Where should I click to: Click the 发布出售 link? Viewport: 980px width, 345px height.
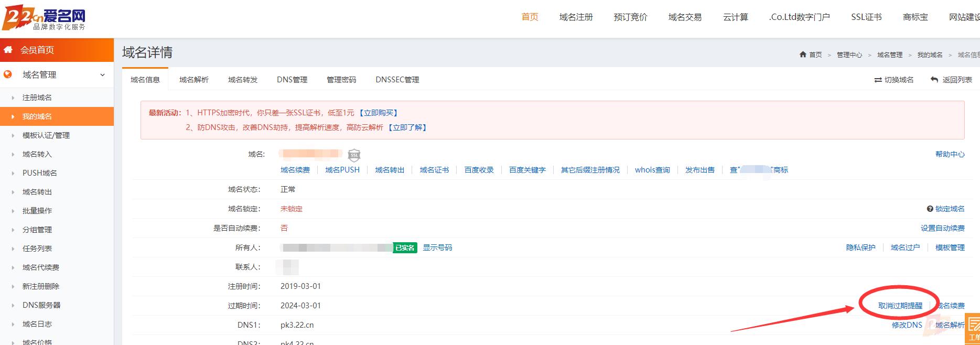[x=700, y=170]
